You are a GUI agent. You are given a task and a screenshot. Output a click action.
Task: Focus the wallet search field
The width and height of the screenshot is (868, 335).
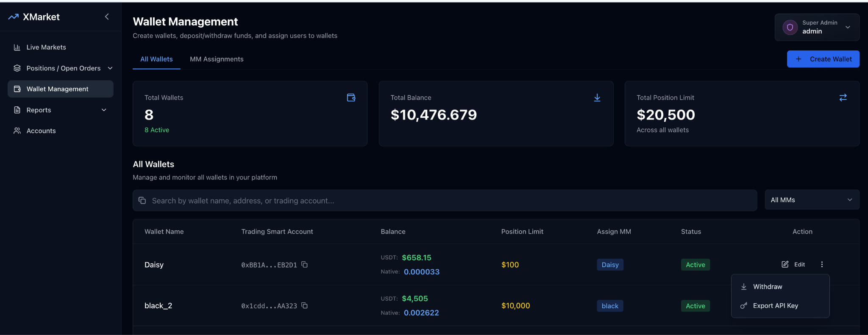click(445, 201)
